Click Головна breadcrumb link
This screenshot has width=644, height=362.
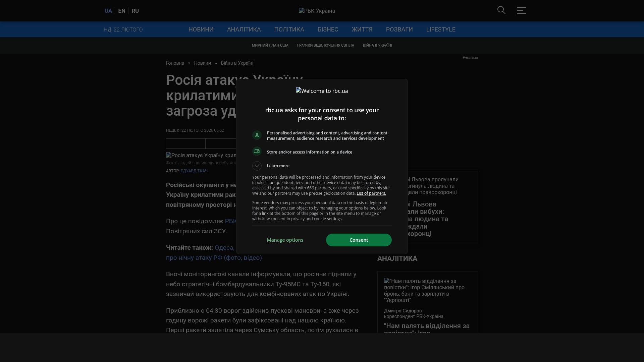(175, 63)
